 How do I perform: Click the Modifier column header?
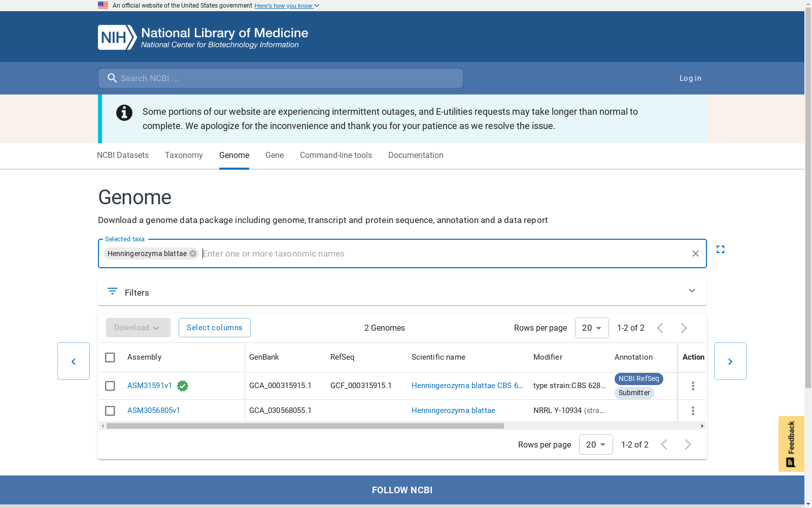[548, 357]
